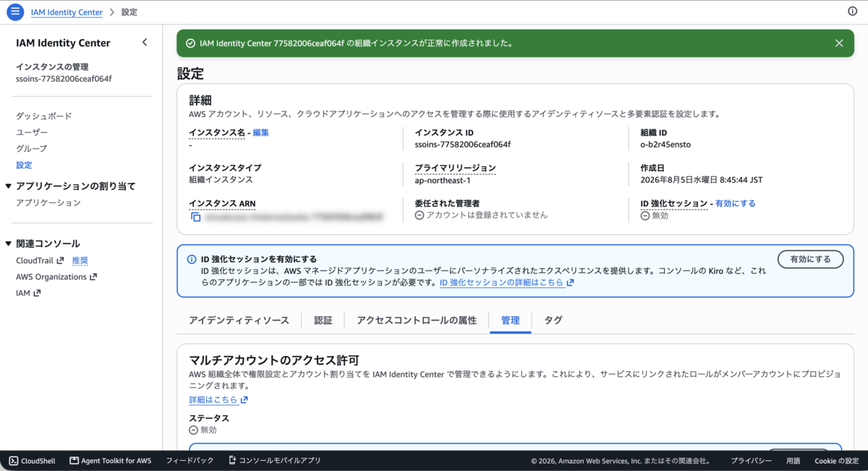Open Agent Toolkit for AWS
Screen dimensions: 868x471
coord(110,460)
